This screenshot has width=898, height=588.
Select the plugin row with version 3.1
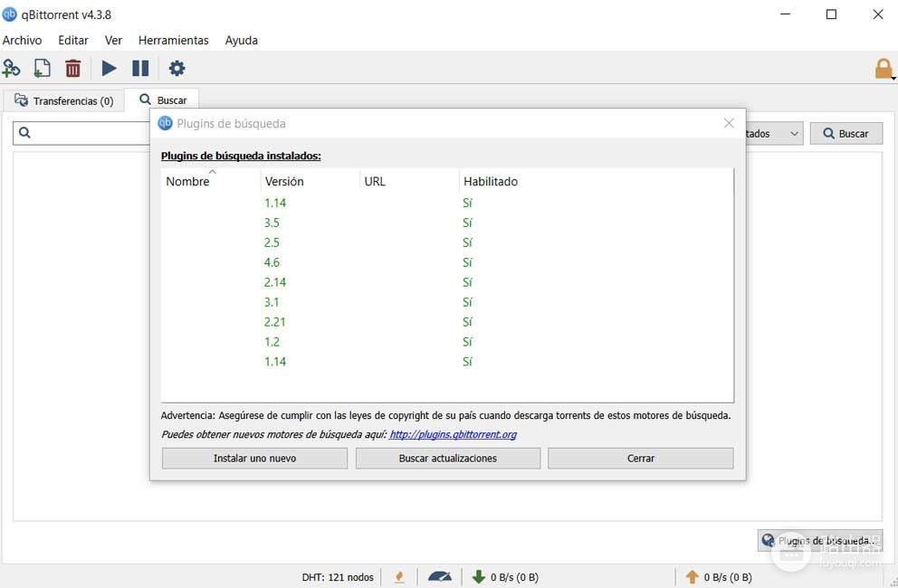click(446, 302)
